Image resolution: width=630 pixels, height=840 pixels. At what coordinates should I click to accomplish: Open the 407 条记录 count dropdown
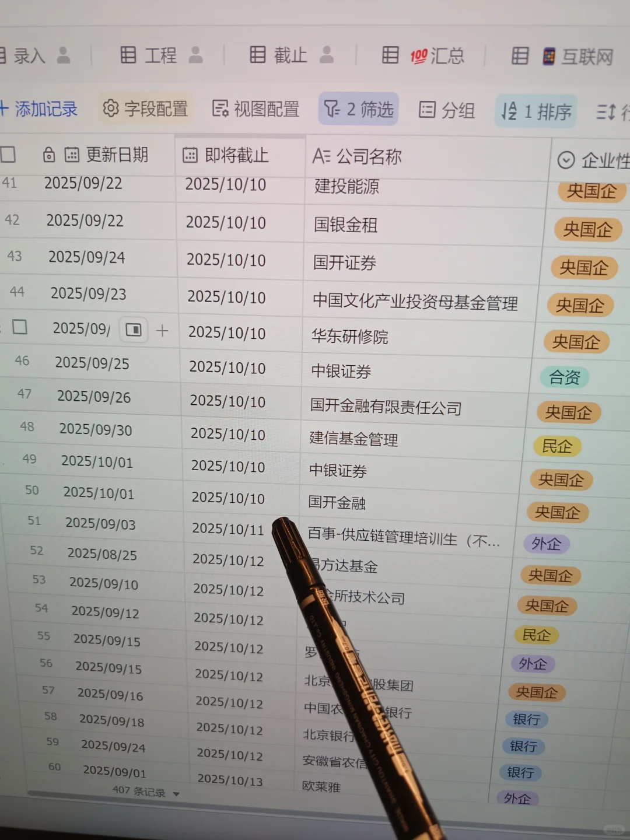[x=146, y=792]
